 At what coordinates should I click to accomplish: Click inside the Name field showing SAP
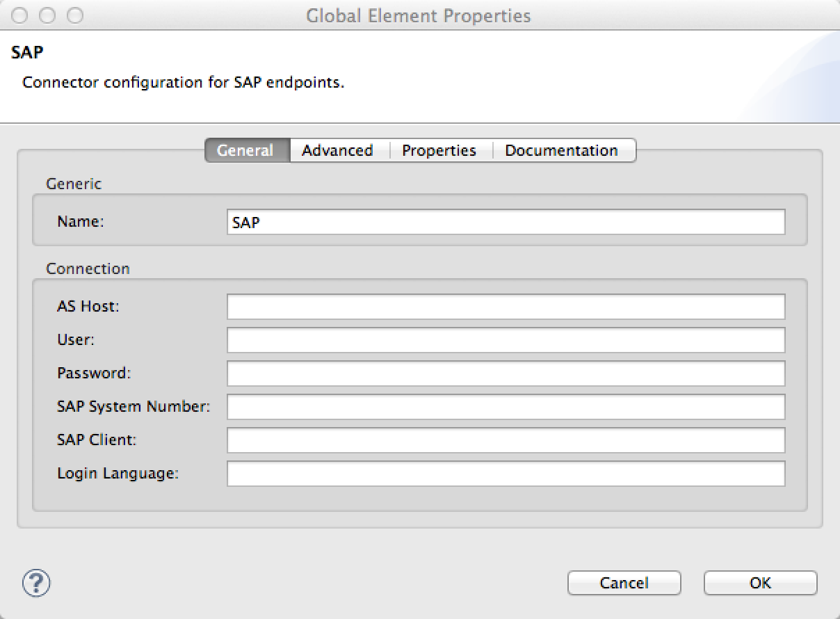(504, 221)
